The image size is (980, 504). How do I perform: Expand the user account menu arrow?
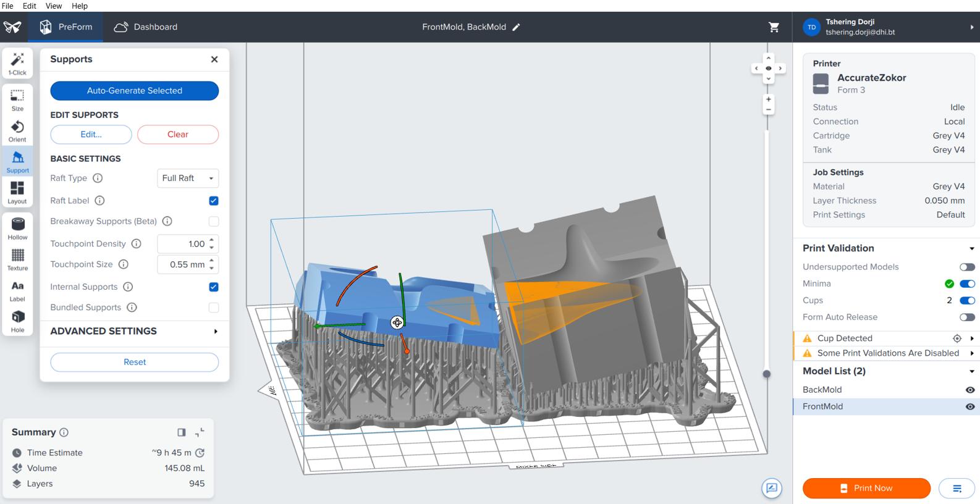coord(972,27)
